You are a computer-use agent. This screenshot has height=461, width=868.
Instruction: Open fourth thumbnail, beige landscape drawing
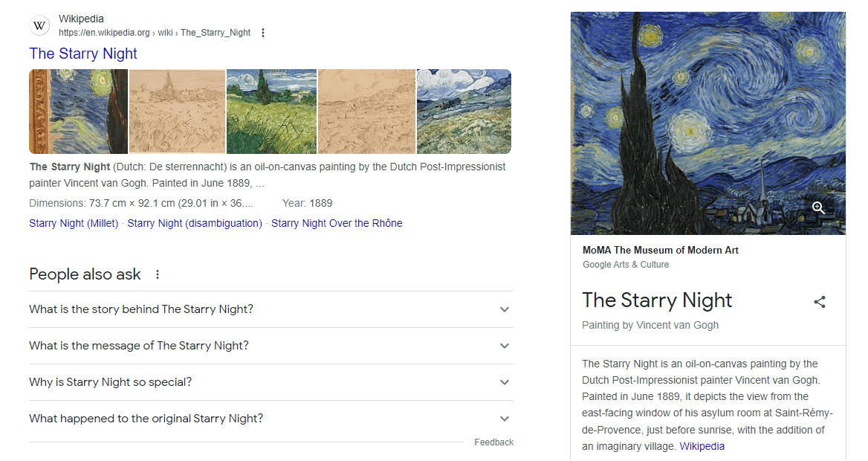point(367,112)
